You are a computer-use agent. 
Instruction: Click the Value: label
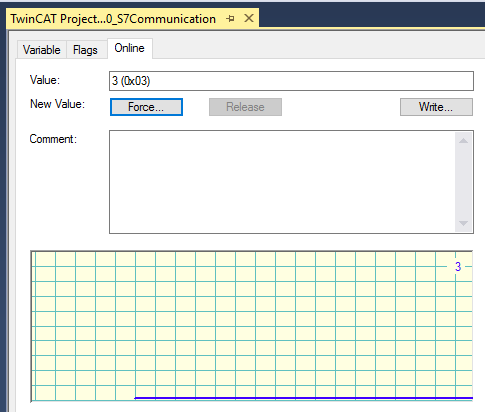click(45, 80)
